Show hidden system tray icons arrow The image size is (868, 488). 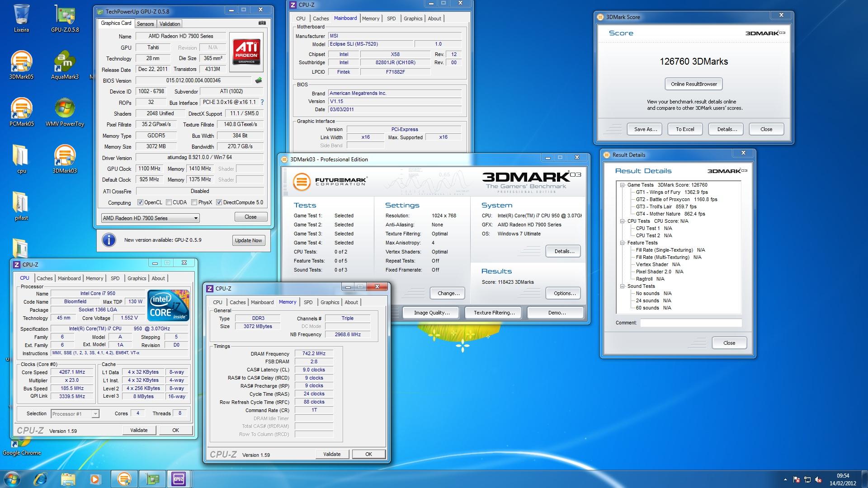click(x=785, y=479)
